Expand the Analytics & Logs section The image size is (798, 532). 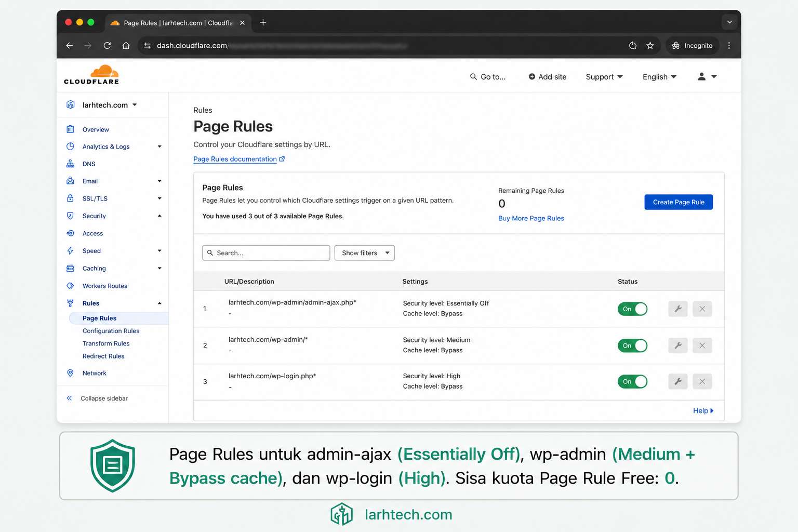click(159, 147)
